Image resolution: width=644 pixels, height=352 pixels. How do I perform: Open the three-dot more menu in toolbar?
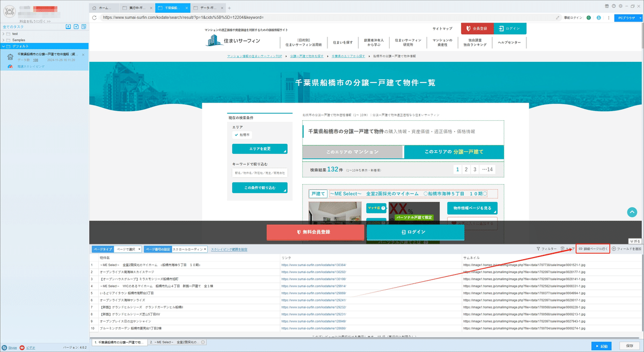coord(608,18)
